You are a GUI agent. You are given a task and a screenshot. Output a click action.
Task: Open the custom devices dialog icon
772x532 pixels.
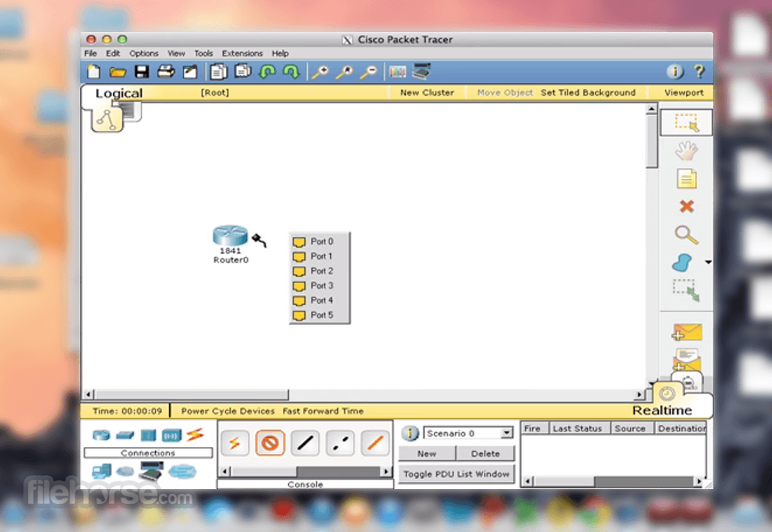click(x=421, y=72)
